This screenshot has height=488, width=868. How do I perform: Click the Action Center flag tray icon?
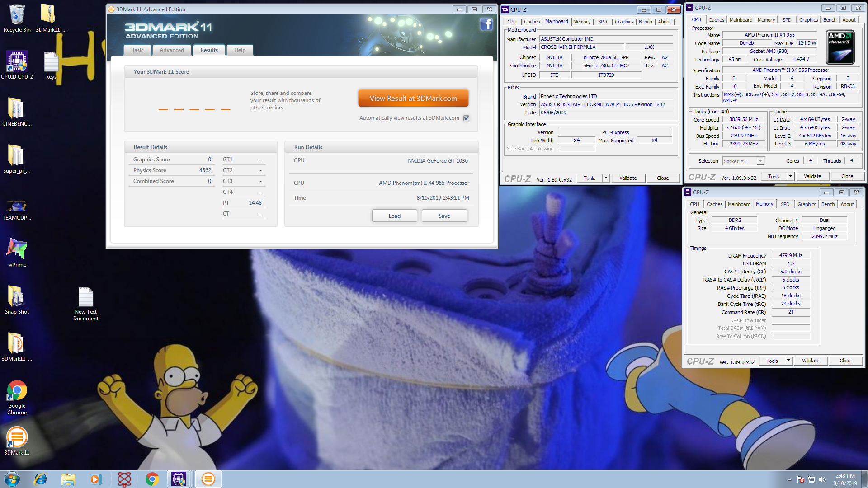pyautogui.click(x=801, y=479)
